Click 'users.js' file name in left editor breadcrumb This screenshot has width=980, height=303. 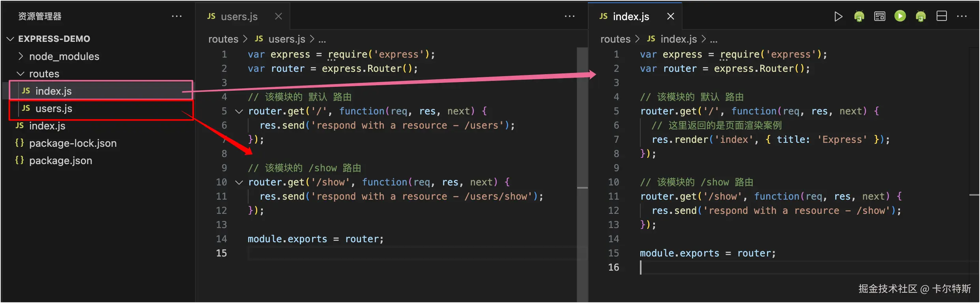pos(287,39)
